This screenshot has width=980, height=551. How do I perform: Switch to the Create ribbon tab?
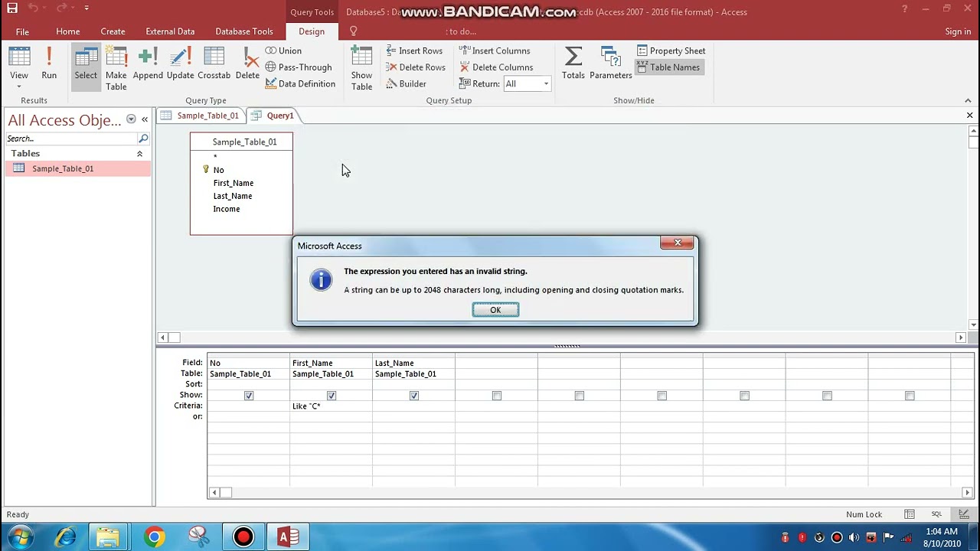point(113,31)
